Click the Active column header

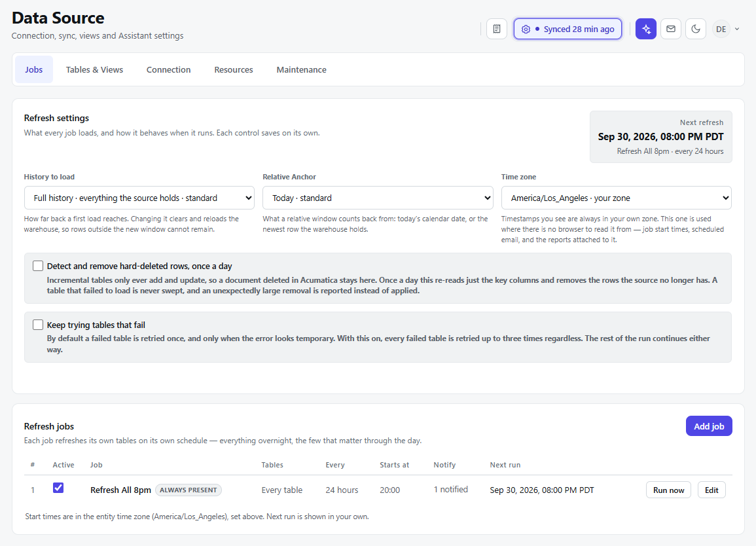click(63, 465)
